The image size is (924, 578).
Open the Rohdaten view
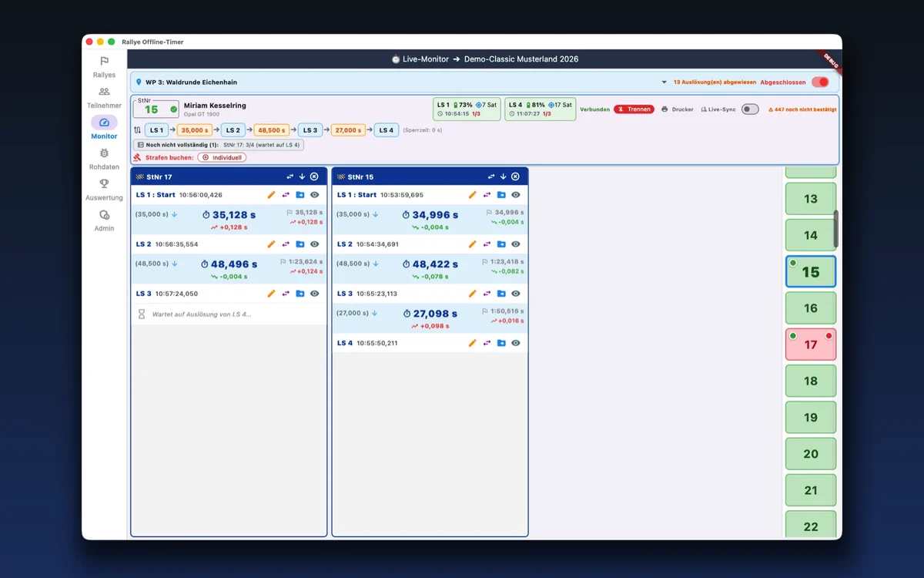click(104, 159)
